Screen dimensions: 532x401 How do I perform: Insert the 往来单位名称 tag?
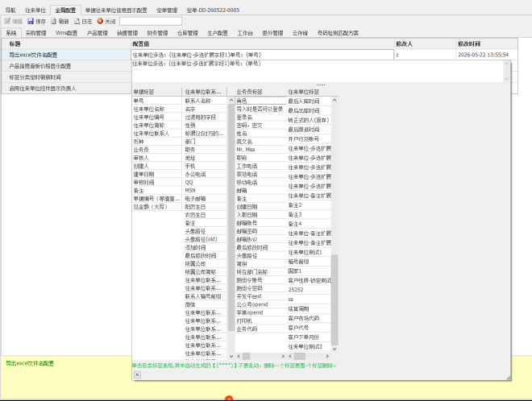click(156, 109)
